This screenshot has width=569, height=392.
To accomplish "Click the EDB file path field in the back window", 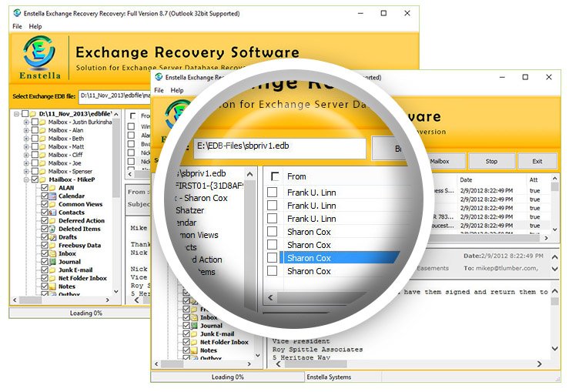I will (x=115, y=96).
